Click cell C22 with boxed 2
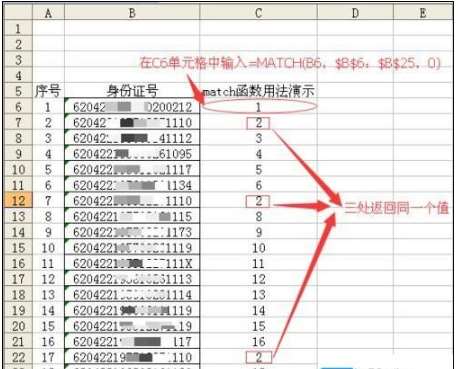 tap(258, 357)
